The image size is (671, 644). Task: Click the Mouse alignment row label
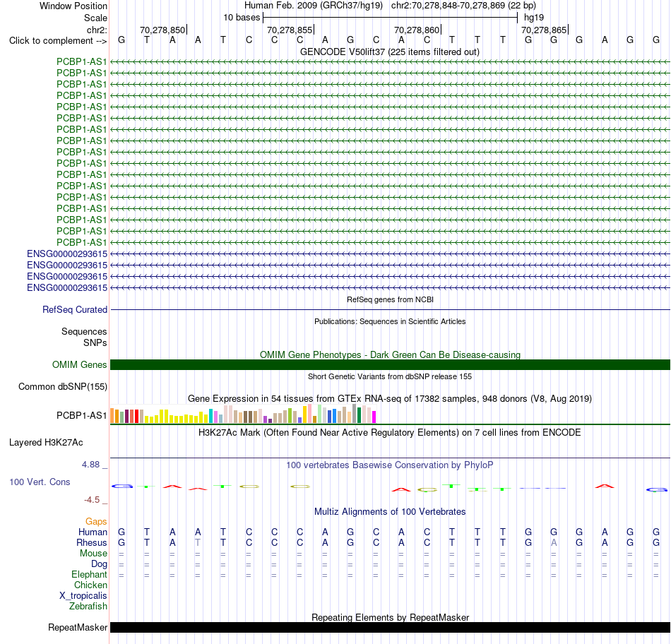93,554
